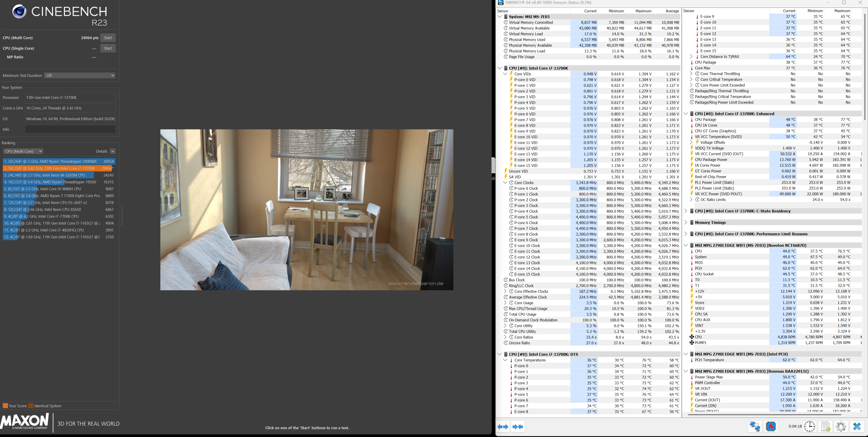The width and height of the screenshot is (868, 437).
Task: Click the right sensor panel vertical scrollbar
Action: coord(865,67)
